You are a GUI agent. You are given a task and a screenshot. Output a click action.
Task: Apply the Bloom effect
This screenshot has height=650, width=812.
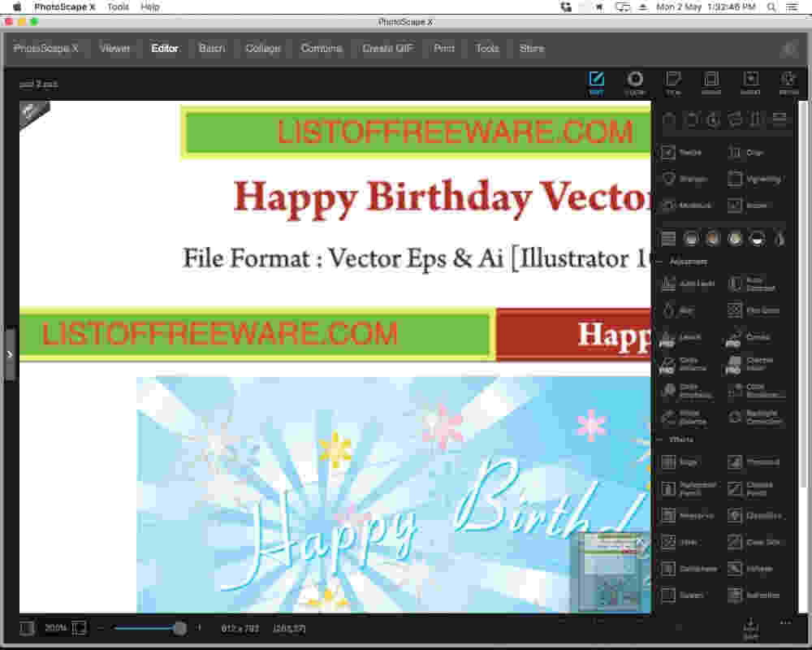click(x=747, y=206)
